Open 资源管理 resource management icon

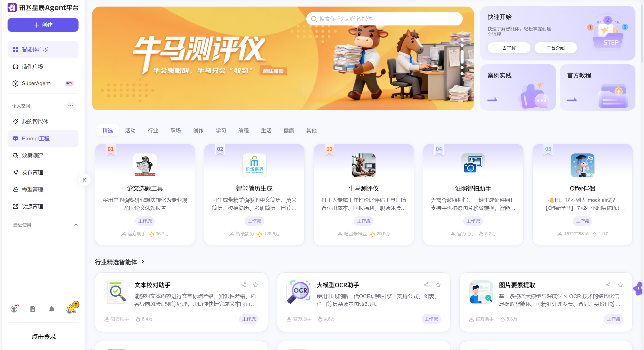point(15,206)
